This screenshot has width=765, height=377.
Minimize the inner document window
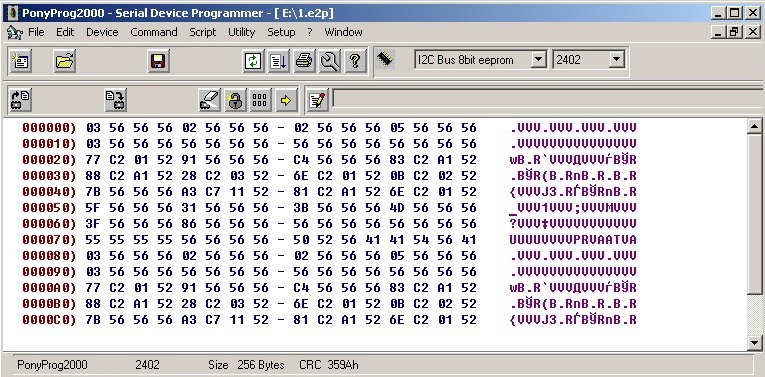718,32
